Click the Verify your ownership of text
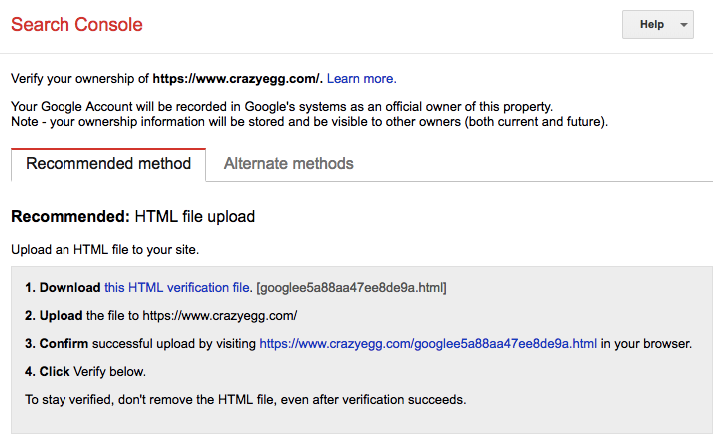This screenshot has height=442, width=725. [x=80, y=79]
